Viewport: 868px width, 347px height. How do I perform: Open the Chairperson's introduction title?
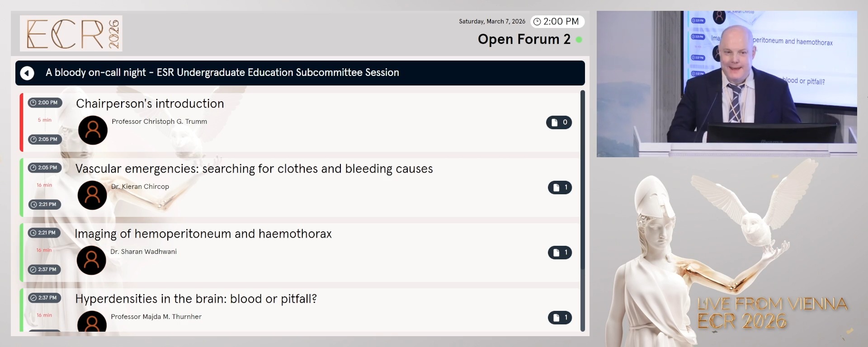pos(150,103)
